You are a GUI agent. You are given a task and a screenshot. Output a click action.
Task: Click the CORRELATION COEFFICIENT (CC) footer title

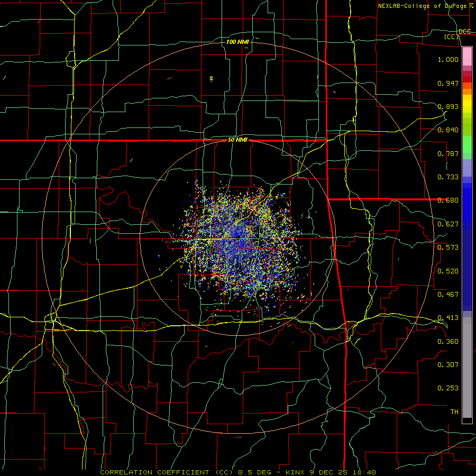[x=167, y=472]
